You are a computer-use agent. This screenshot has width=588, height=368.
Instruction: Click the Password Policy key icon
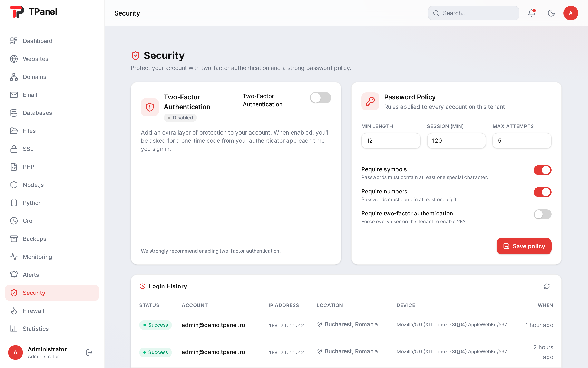click(370, 101)
